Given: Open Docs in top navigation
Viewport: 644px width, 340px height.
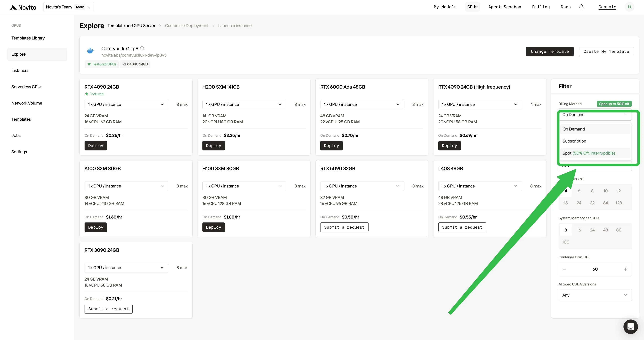Looking at the screenshot, I should pyautogui.click(x=565, y=7).
